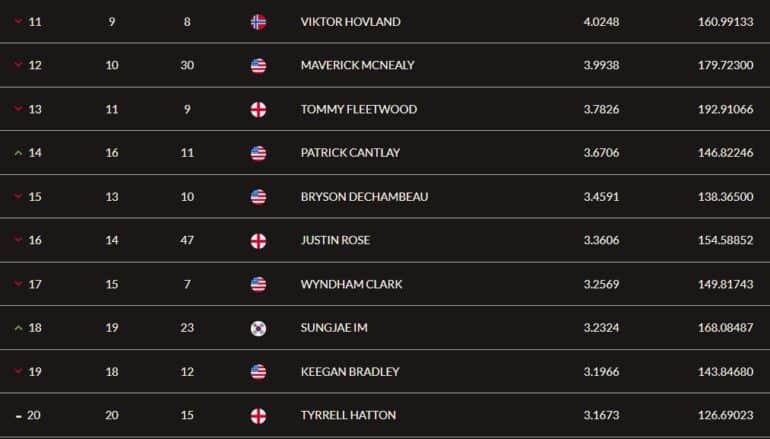This screenshot has width=770, height=439.
Task: Click Viktor Hovland's average points 4.0248
Action: point(601,22)
